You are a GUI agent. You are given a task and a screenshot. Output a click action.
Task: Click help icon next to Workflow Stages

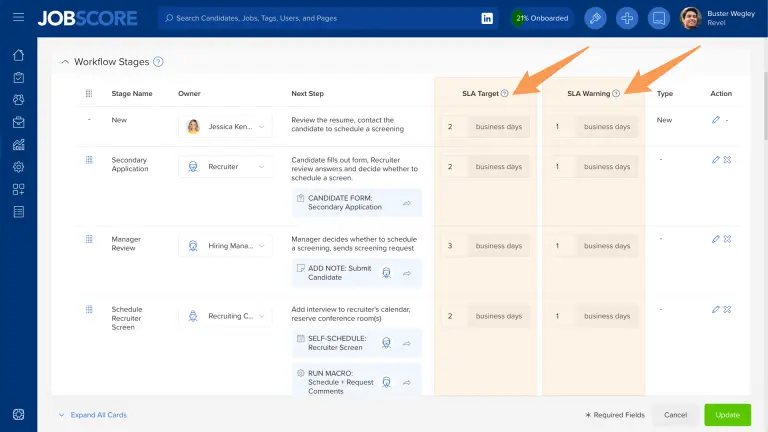(158, 62)
